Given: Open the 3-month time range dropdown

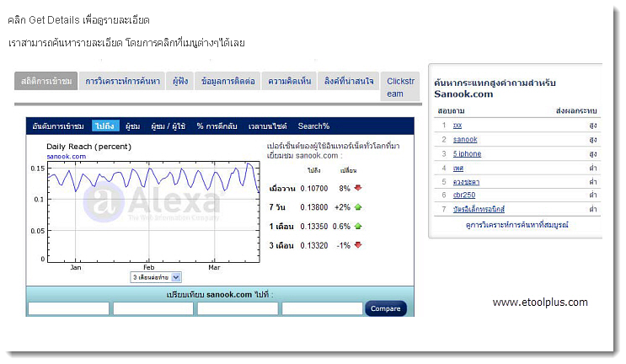Looking at the screenshot, I should click(x=156, y=276).
